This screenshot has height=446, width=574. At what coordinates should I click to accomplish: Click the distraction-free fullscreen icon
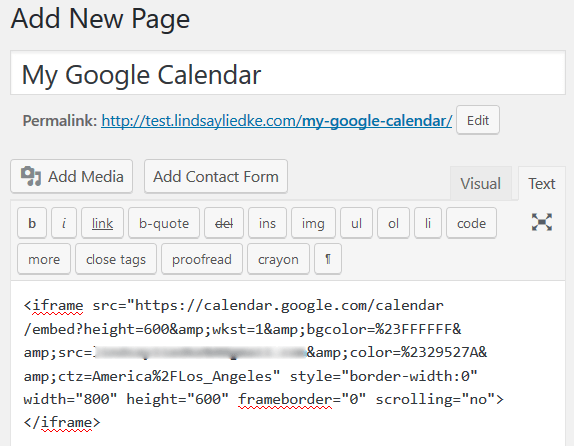[x=542, y=222]
